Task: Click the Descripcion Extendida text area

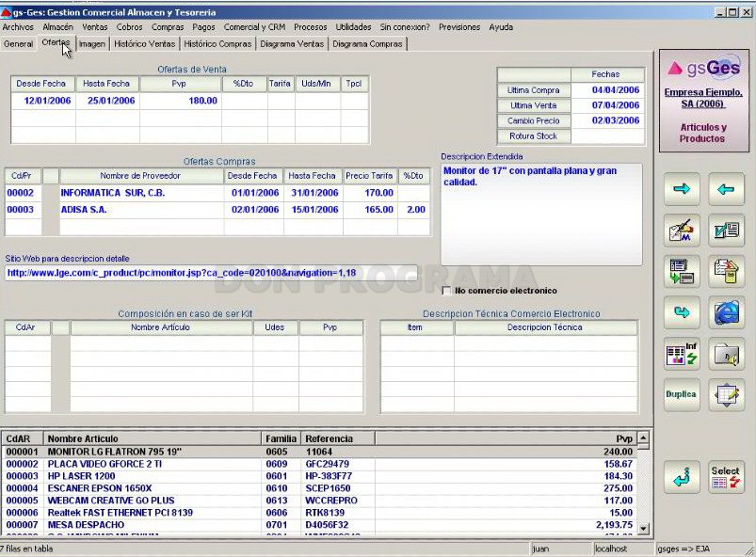Action: point(541,214)
